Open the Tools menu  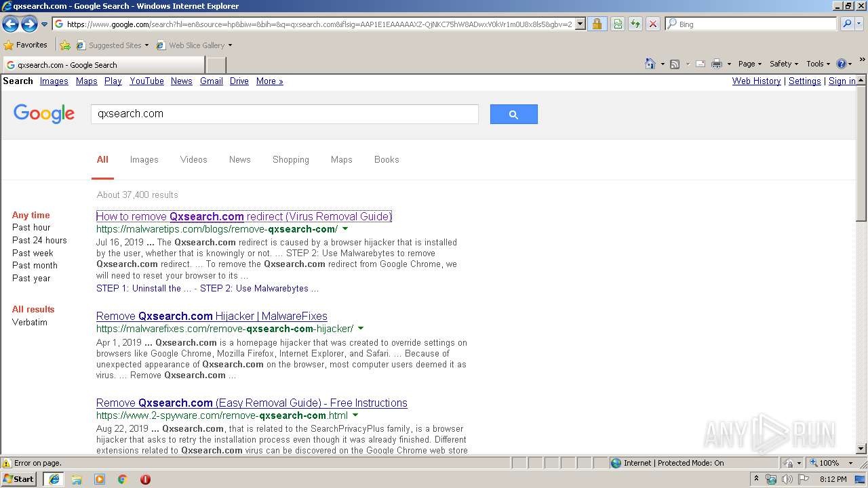pyautogui.click(x=818, y=64)
